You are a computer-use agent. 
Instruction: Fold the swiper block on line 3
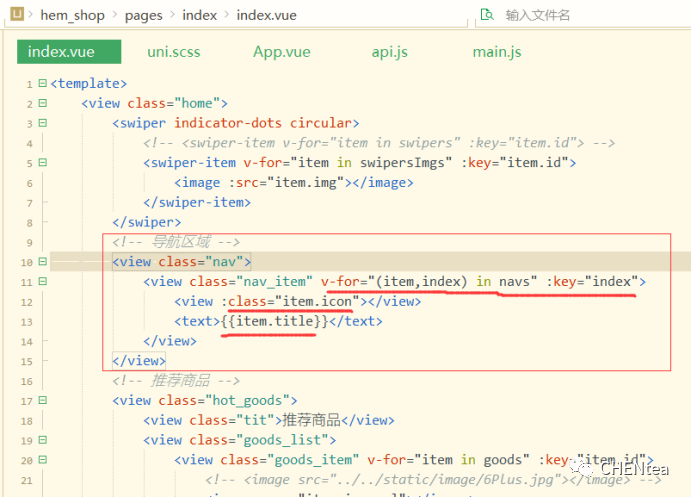(x=42, y=123)
